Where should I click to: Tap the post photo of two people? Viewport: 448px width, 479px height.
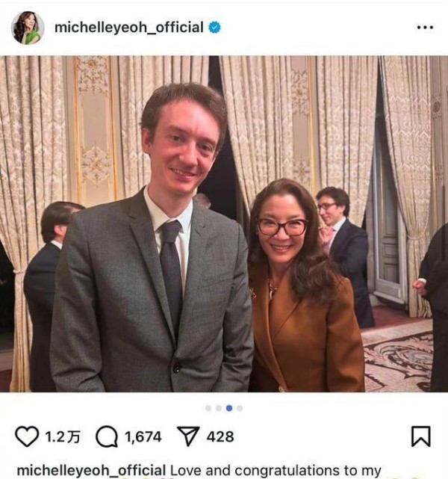[x=224, y=224]
